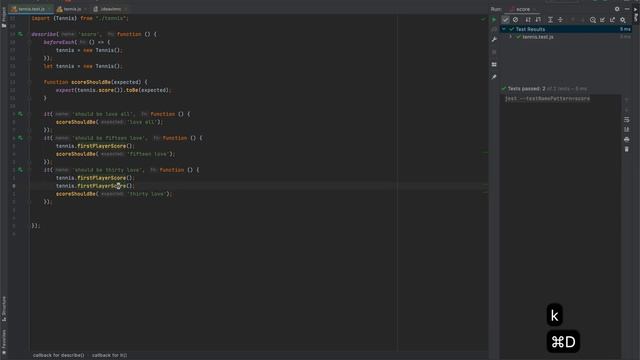Click 'callback for it()' breadcrumb
Image resolution: width=640 pixels, height=360 pixels.
click(x=109, y=355)
